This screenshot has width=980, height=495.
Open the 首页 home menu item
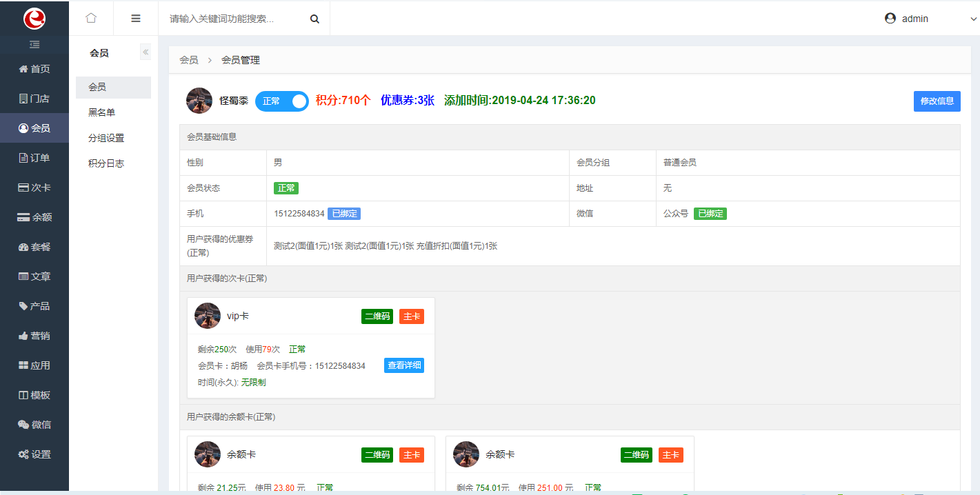click(x=34, y=69)
